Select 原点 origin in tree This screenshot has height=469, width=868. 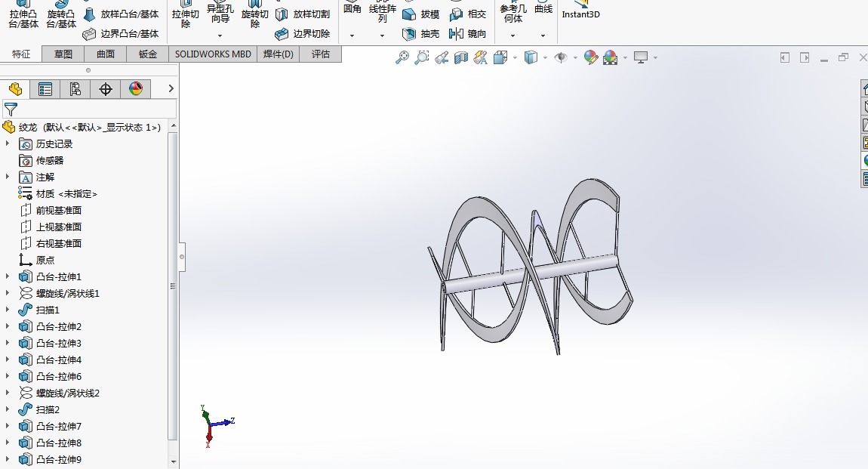coord(45,261)
